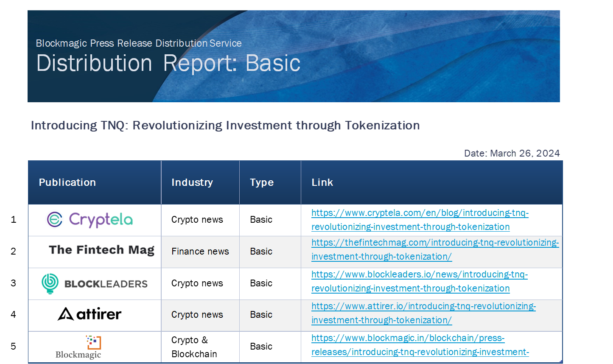Select the Distribution Report: Basic heading
The width and height of the screenshot is (613, 364).
click(x=168, y=63)
